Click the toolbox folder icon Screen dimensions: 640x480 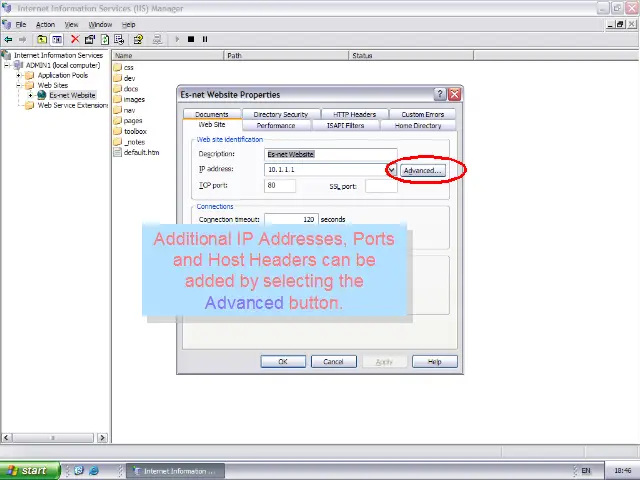(x=118, y=131)
